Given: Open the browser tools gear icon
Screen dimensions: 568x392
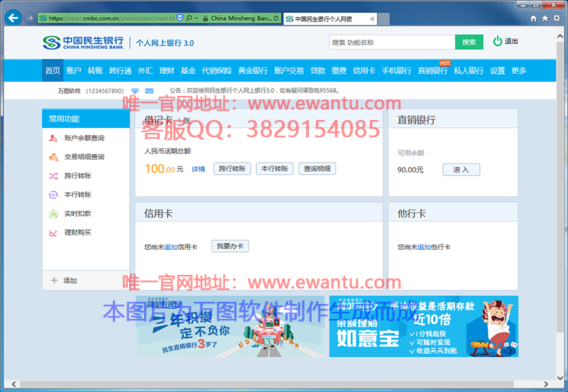Looking at the screenshot, I should (557, 18).
